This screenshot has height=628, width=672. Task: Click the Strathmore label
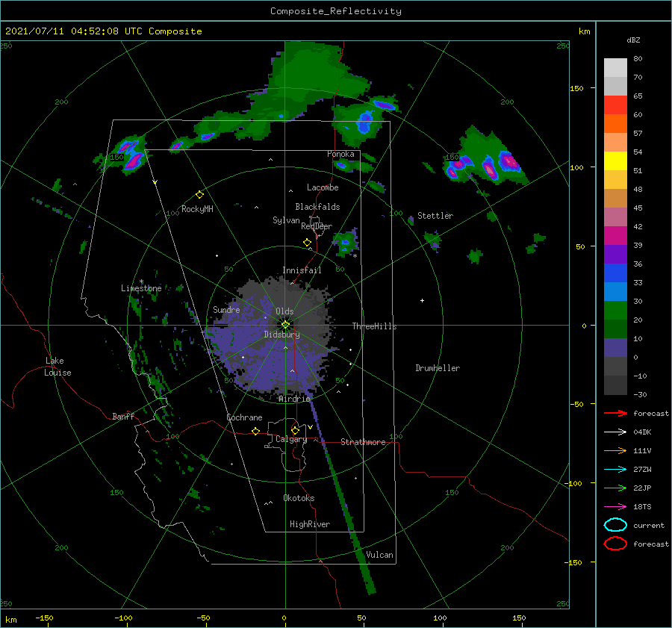[363, 442]
